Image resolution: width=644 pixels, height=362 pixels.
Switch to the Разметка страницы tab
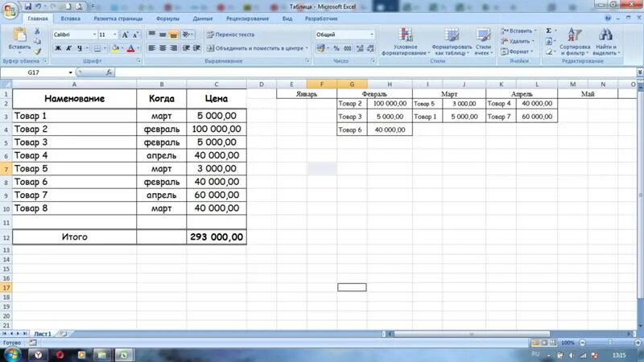pyautogui.click(x=118, y=19)
